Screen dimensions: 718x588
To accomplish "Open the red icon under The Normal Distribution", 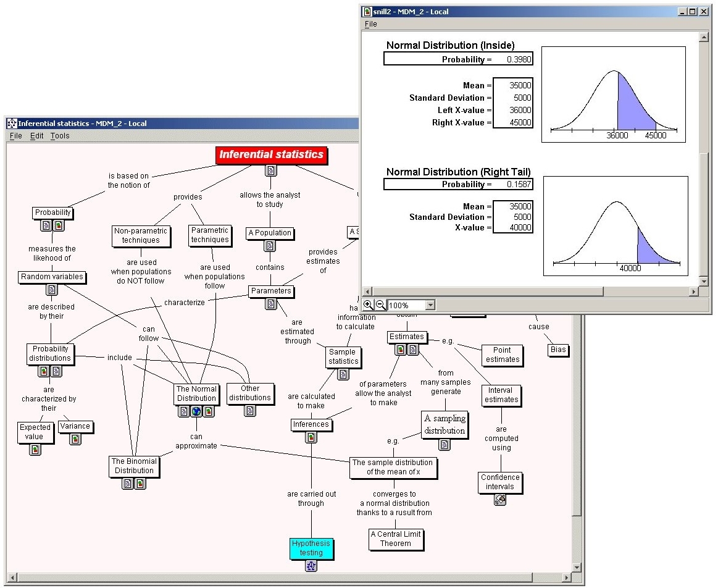I will coord(208,411).
